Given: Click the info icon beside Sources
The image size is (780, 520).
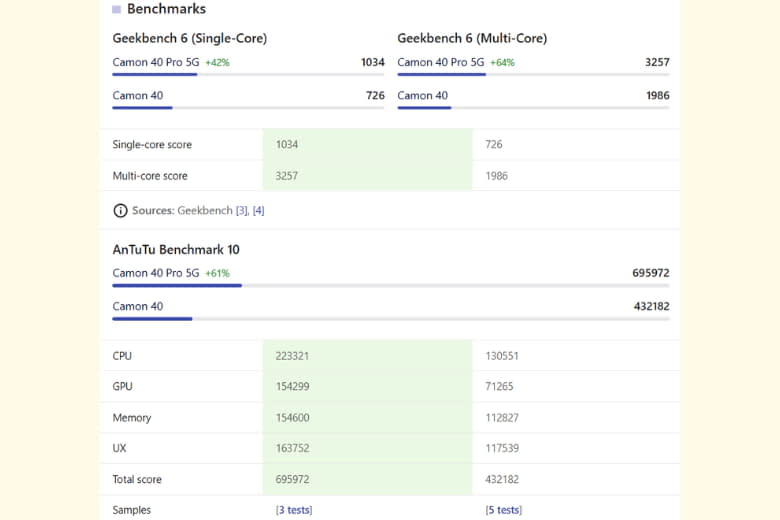Looking at the screenshot, I should [x=120, y=210].
